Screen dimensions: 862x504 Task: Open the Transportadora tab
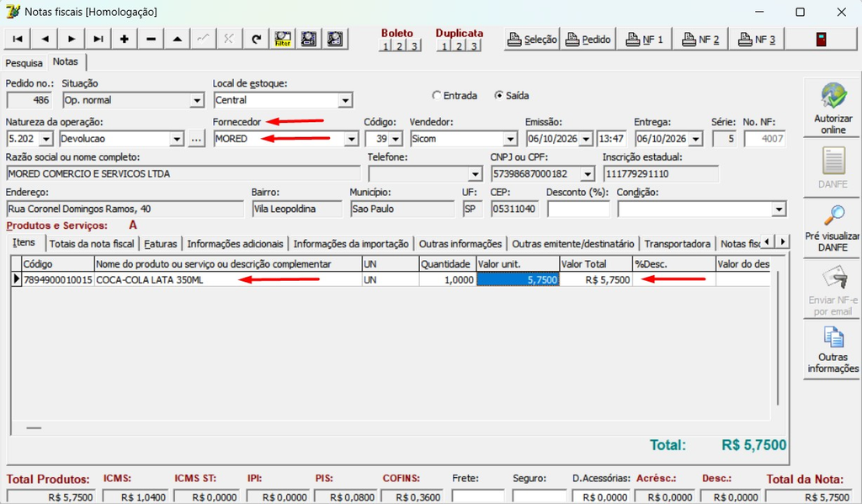678,244
